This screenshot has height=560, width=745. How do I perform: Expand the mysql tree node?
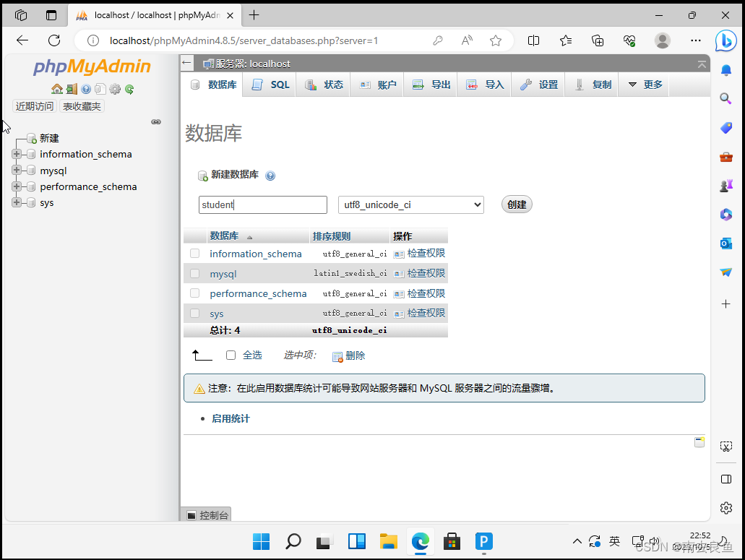16,171
